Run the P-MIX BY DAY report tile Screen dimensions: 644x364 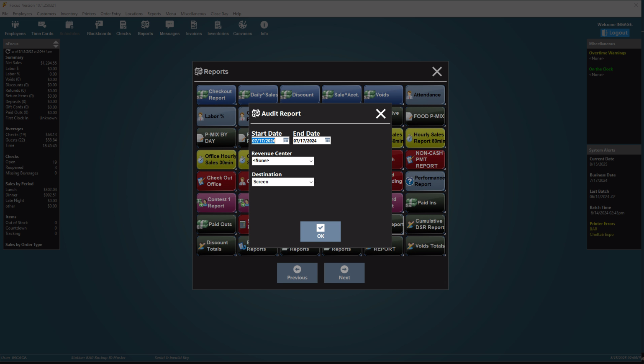pos(216,138)
